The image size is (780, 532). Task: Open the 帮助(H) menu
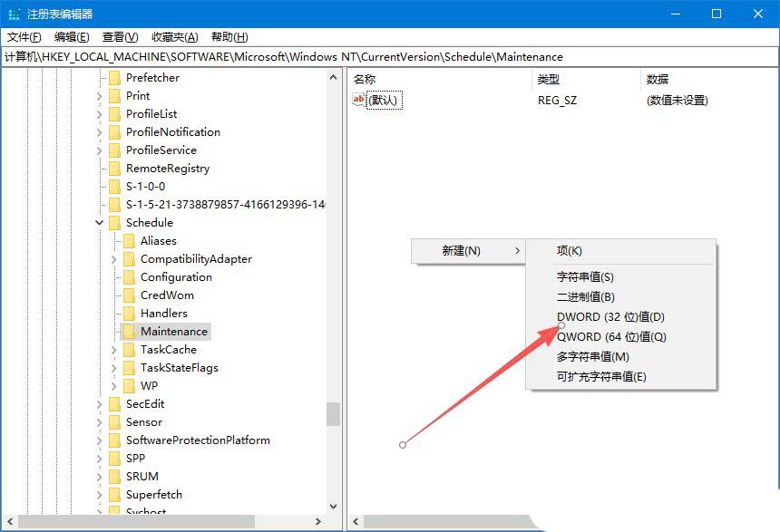[x=229, y=37]
